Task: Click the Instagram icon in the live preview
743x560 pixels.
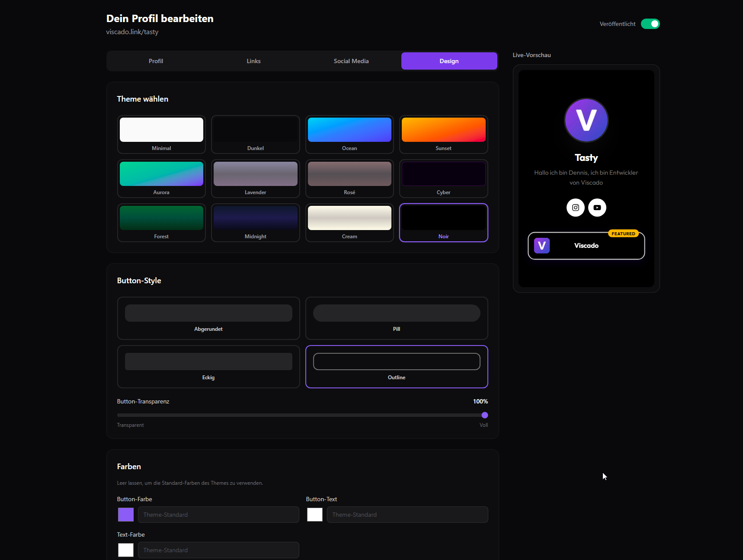Action: tap(575, 208)
